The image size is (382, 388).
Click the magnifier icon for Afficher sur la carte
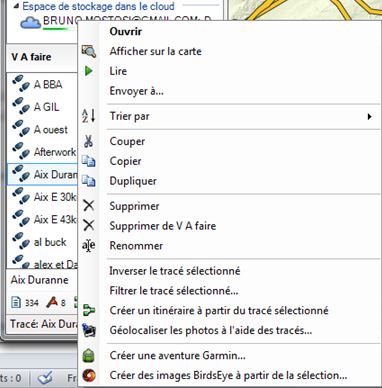[89, 51]
